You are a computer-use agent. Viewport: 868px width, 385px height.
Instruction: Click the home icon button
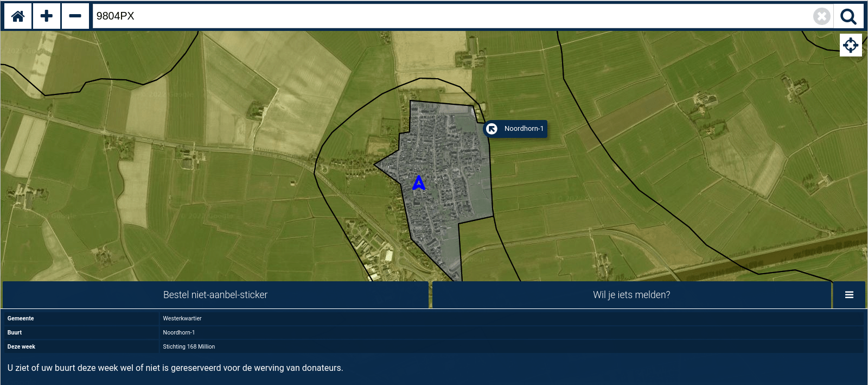point(18,16)
